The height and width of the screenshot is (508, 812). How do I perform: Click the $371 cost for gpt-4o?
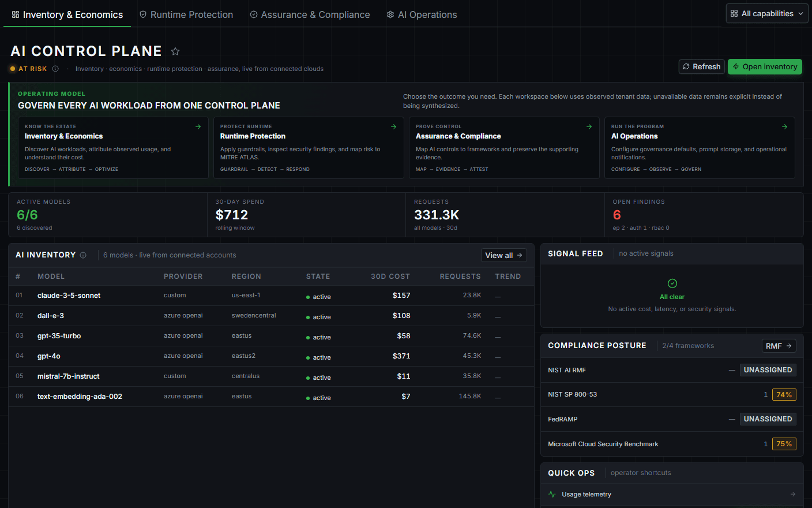coord(401,356)
